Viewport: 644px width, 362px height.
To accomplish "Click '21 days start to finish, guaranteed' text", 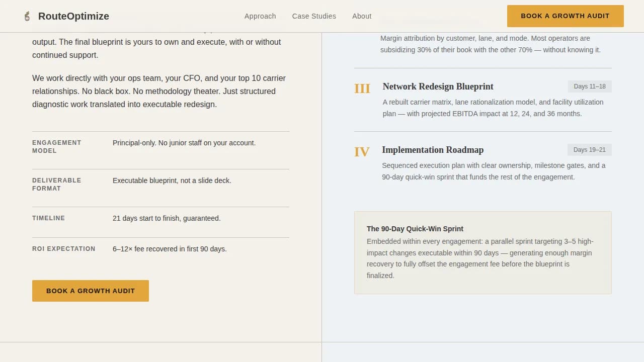I will tap(167, 218).
